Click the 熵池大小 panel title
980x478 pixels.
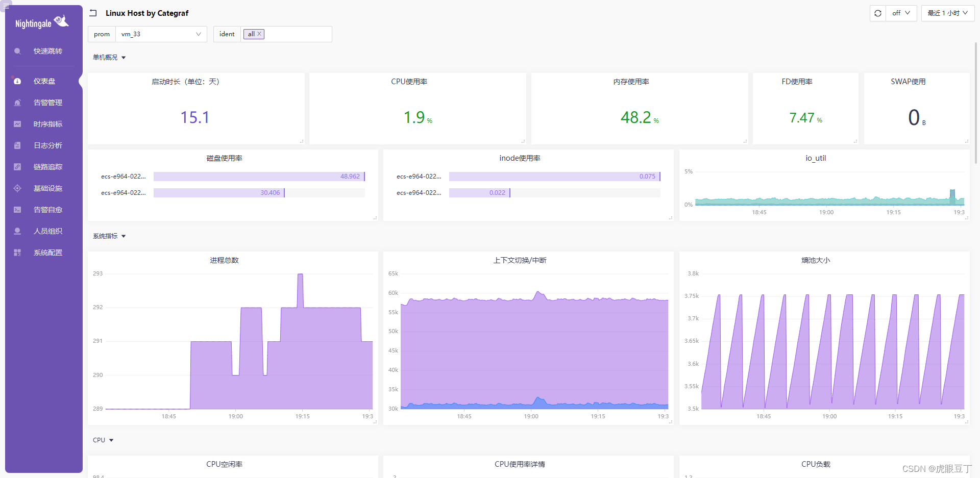(816, 260)
